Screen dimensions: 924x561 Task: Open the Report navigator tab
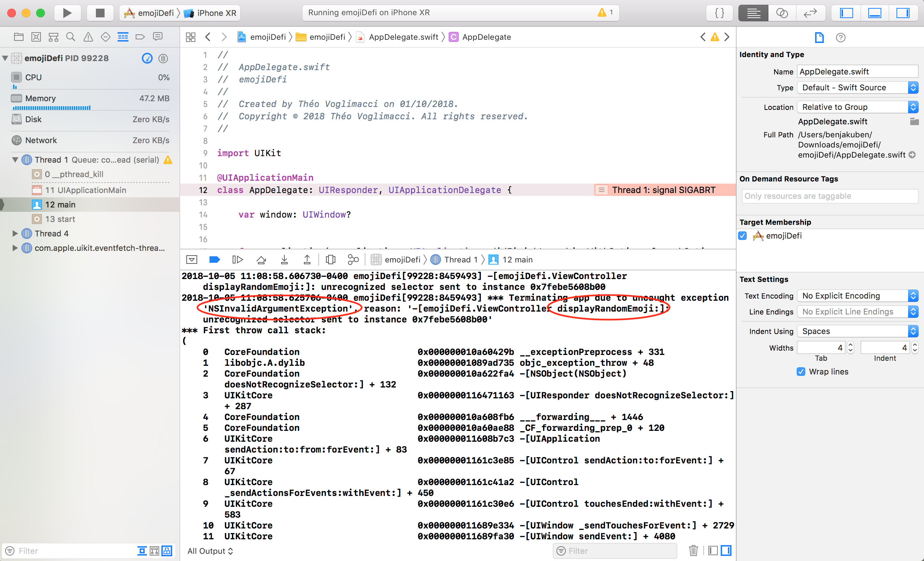click(158, 37)
